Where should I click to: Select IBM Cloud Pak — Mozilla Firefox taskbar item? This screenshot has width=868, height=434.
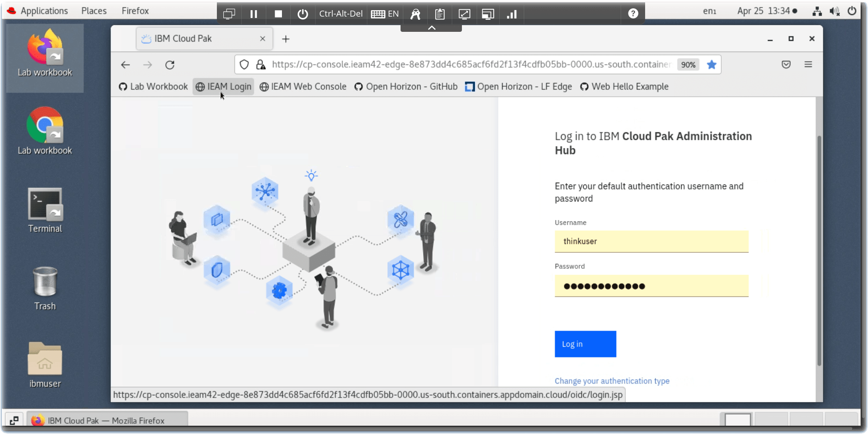pos(107,421)
